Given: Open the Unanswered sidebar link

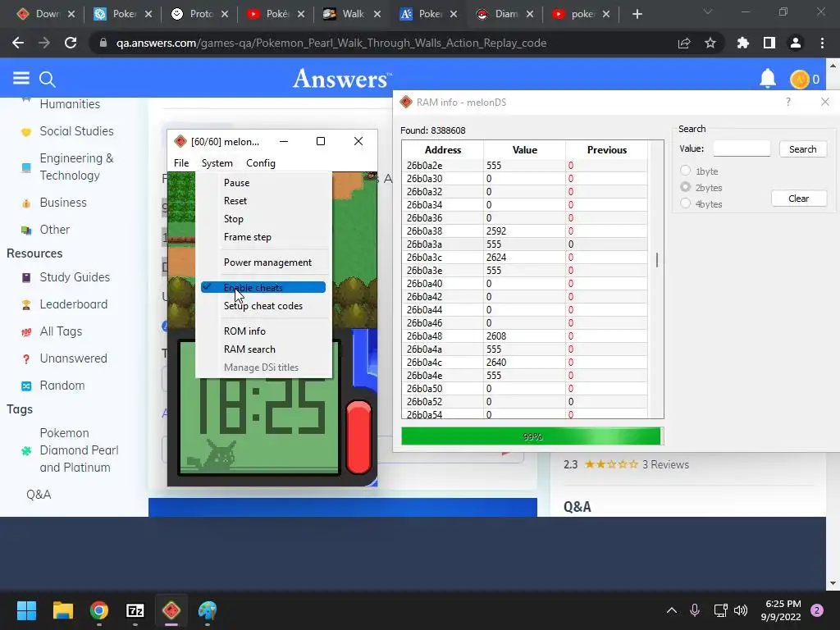Looking at the screenshot, I should 73,358.
